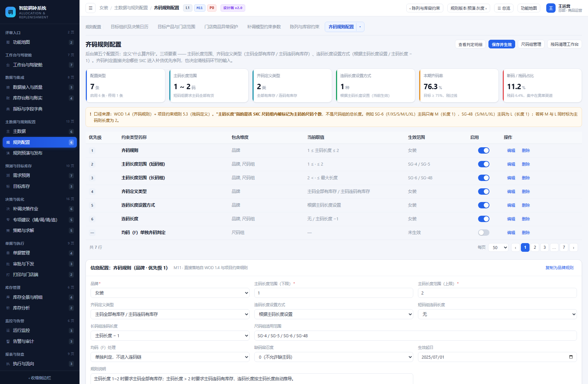Click the 运行监控 sidebar icon

click(x=8, y=331)
